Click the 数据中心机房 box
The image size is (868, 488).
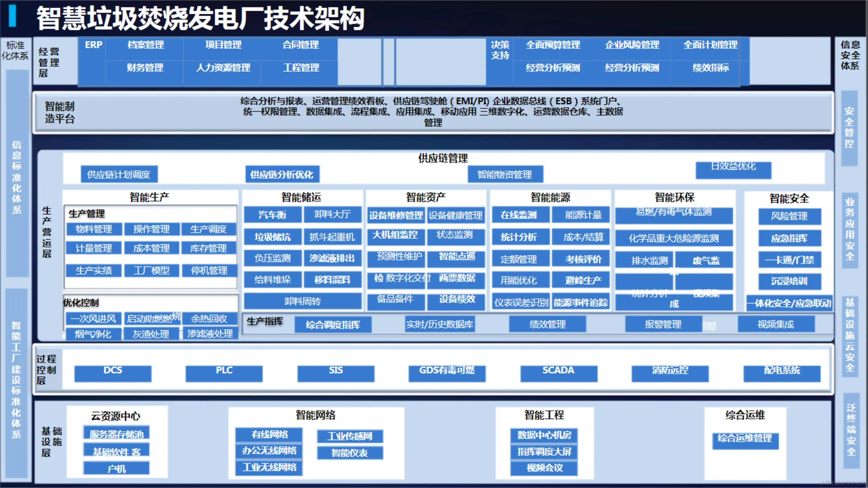coord(544,435)
